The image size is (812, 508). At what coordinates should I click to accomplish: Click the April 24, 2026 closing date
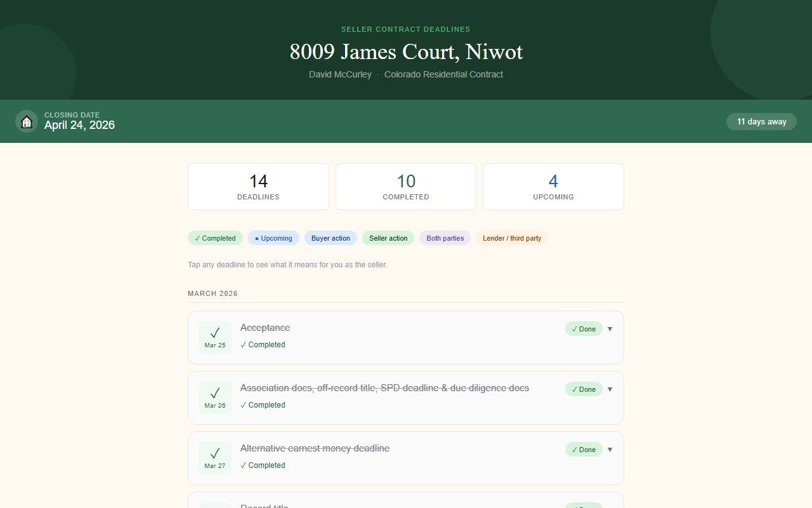(x=79, y=125)
